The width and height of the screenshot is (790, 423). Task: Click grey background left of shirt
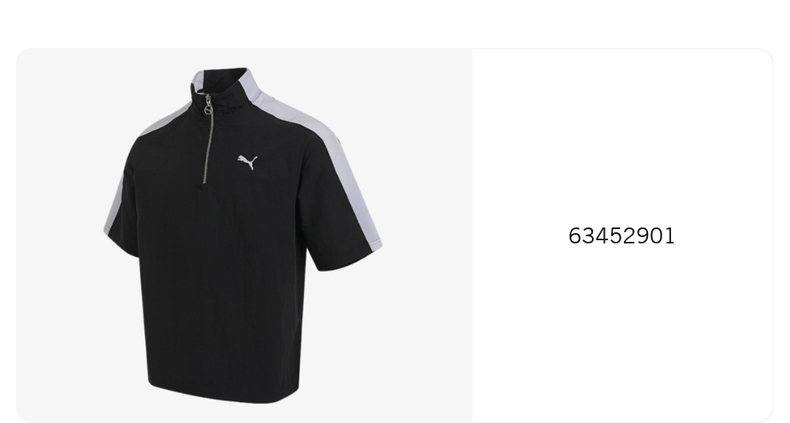click(x=59, y=236)
